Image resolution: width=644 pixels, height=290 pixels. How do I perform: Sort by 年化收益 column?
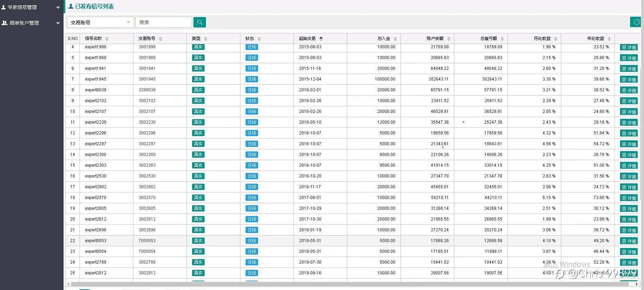(599, 39)
